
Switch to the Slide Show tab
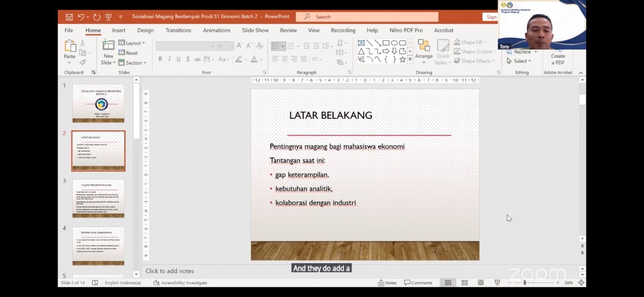(255, 30)
